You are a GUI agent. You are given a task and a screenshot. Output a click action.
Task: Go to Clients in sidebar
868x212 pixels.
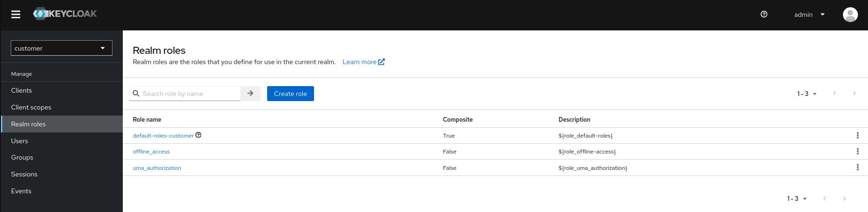tap(22, 90)
